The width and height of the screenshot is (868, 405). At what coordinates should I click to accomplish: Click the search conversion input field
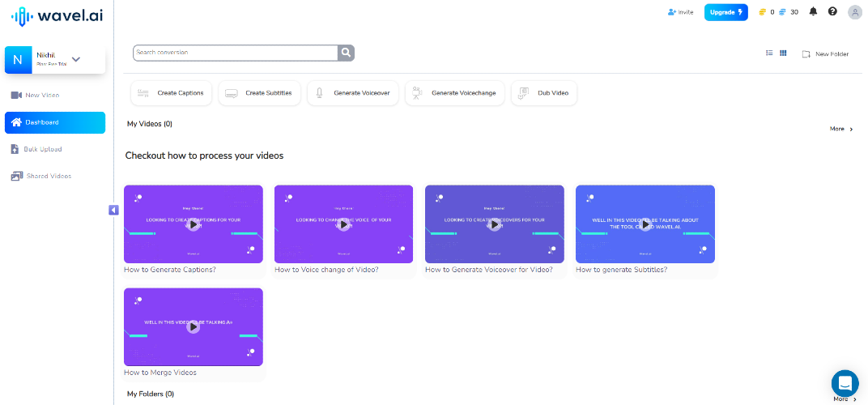(236, 53)
